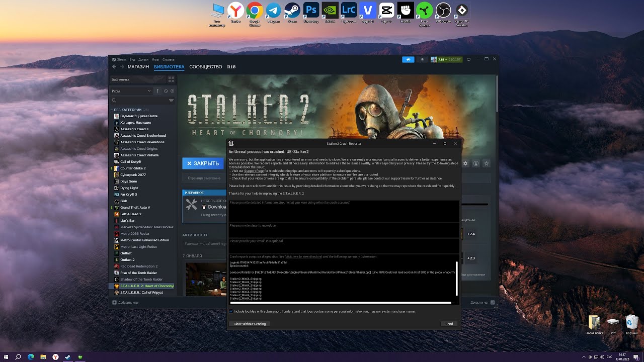Click the optional email field
This screenshot has width=644, height=362.
point(344,245)
